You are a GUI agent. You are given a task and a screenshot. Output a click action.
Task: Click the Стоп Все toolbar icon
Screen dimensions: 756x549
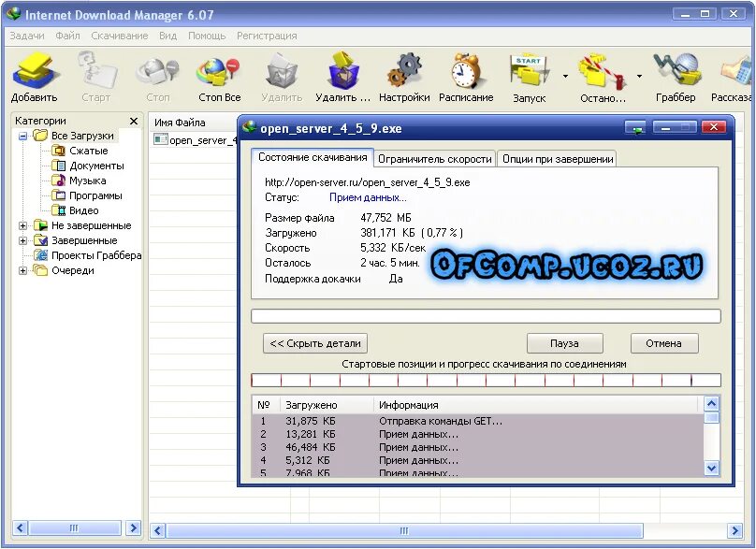coord(219,71)
